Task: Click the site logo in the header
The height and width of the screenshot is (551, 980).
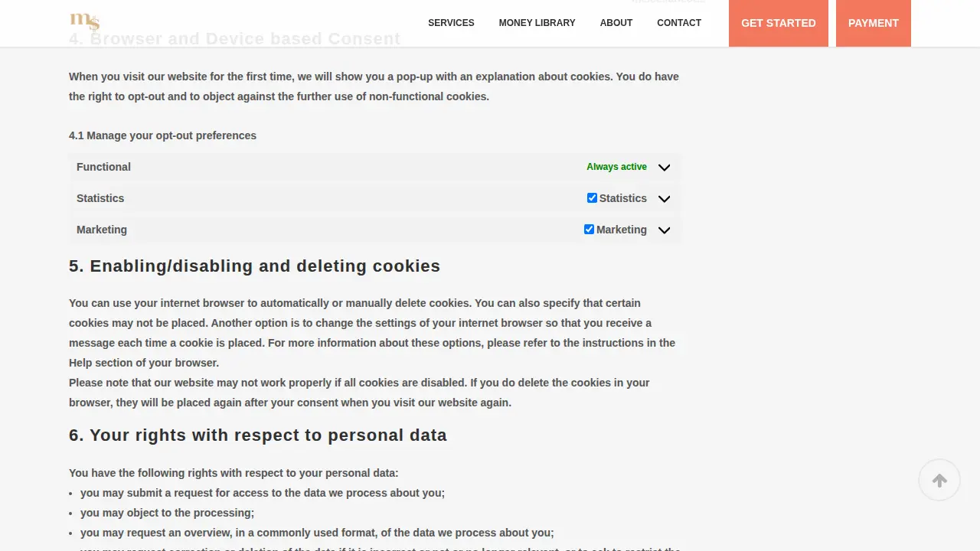Action: coord(85,22)
